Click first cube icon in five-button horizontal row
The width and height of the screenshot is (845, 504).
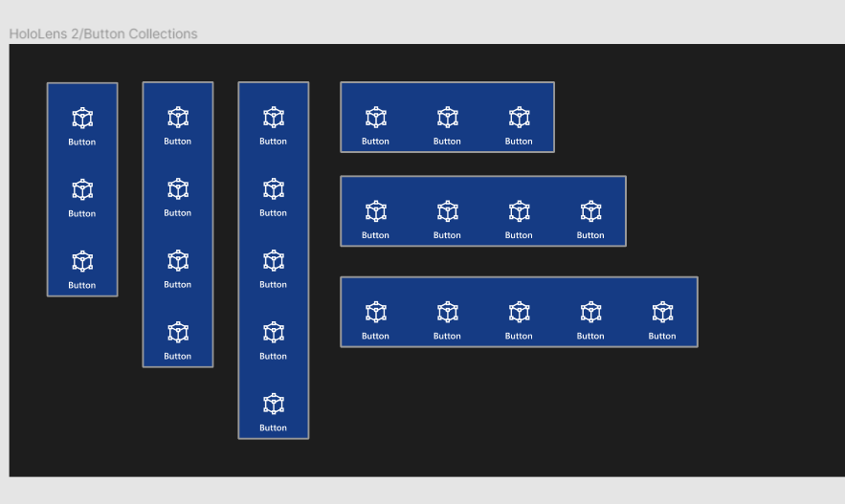click(376, 312)
